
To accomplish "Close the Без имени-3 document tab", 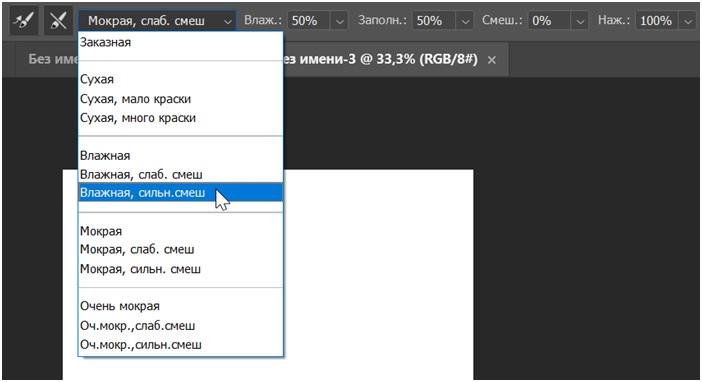I will (x=492, y=60).
